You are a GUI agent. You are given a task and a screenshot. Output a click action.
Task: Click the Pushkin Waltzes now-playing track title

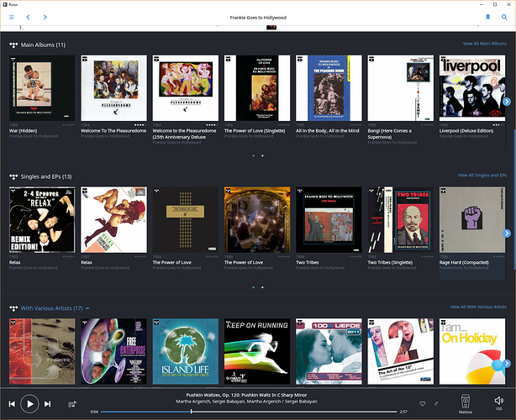(246, 395)
